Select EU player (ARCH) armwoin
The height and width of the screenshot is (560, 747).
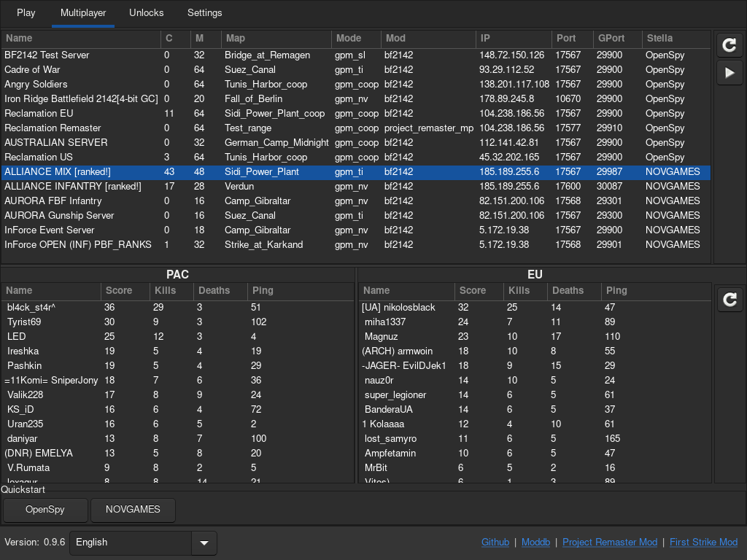535,351
